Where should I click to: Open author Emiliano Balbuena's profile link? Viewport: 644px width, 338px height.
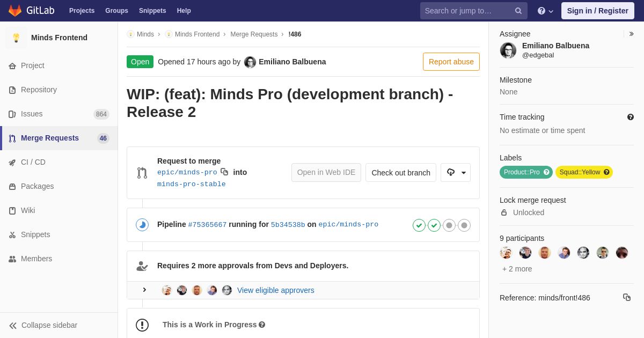[x=292, y=62]
